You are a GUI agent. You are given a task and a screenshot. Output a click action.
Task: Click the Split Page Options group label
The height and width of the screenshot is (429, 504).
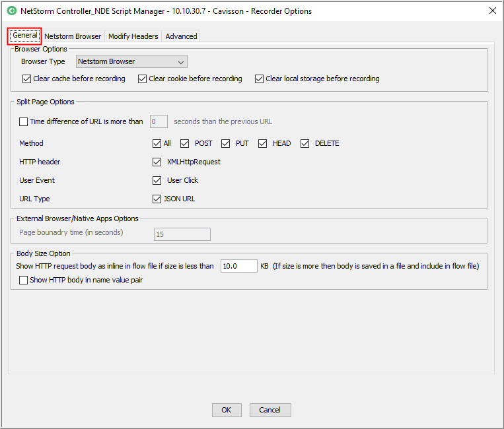tap(46, 102)
